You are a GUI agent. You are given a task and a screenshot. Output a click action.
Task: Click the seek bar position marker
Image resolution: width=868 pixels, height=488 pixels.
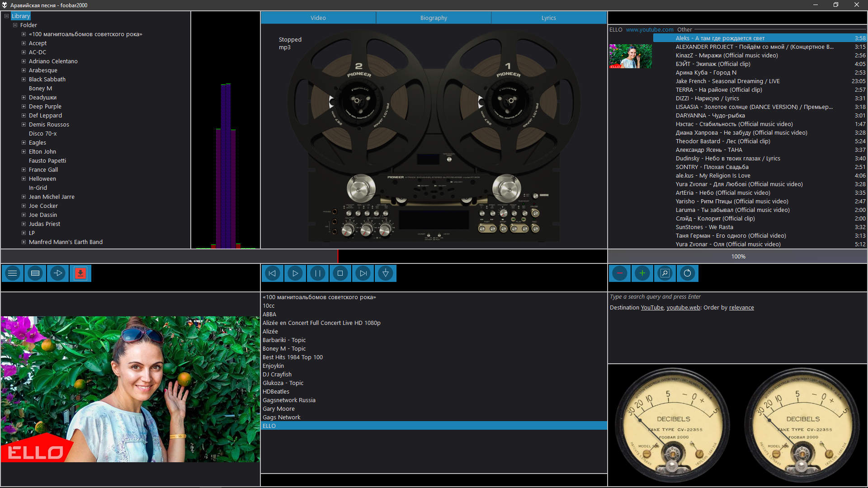click(x=338, y=256)
